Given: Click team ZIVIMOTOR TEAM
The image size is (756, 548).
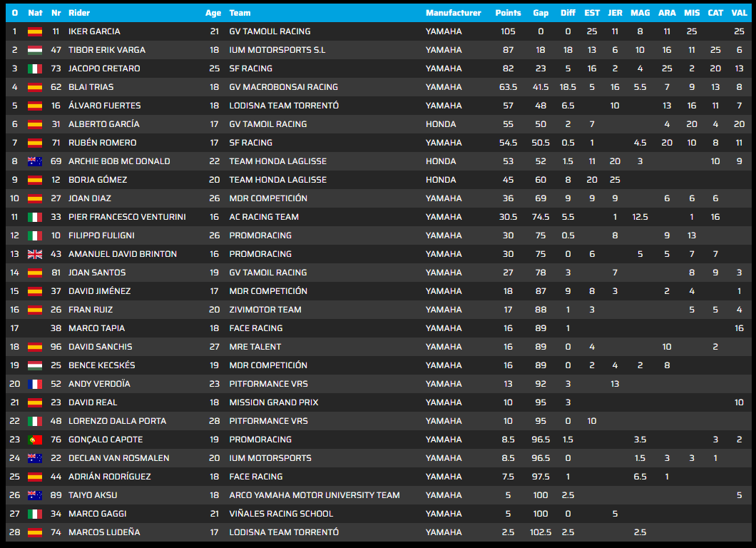Looking at the screenshot, I should coord(265,310).
